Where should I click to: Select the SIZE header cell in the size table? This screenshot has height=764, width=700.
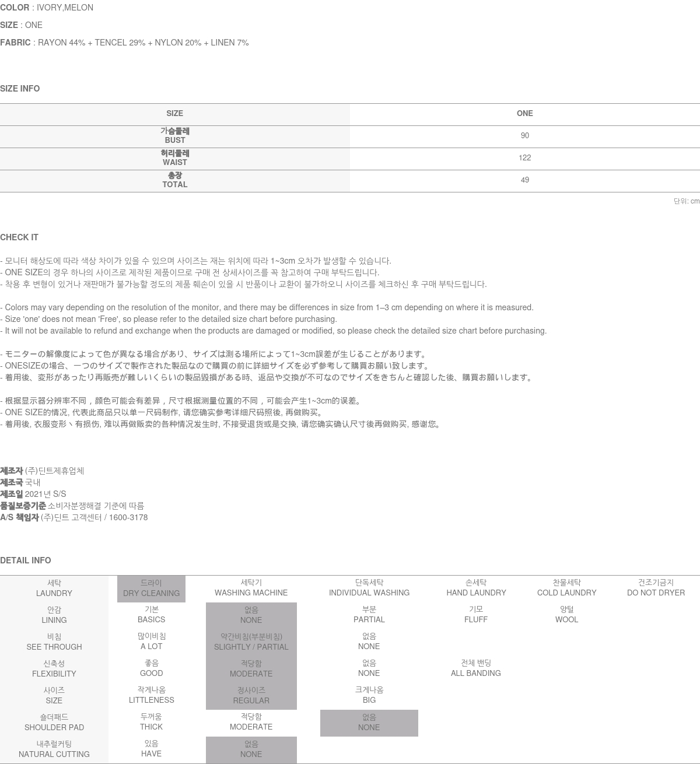pos(174,114)
